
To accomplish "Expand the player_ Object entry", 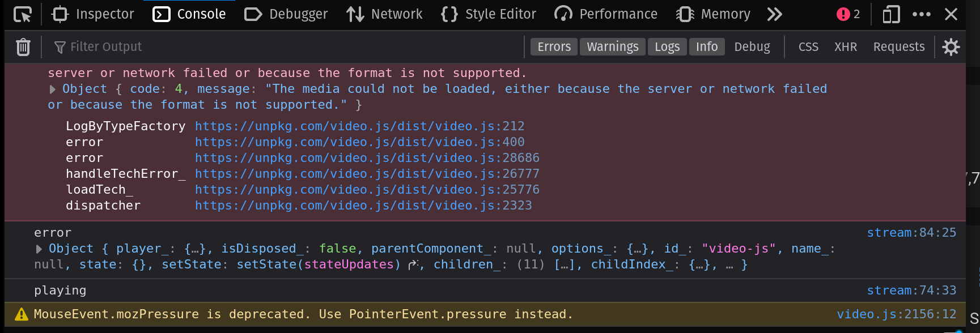I will pyautogui.click(x=39, y=249).
